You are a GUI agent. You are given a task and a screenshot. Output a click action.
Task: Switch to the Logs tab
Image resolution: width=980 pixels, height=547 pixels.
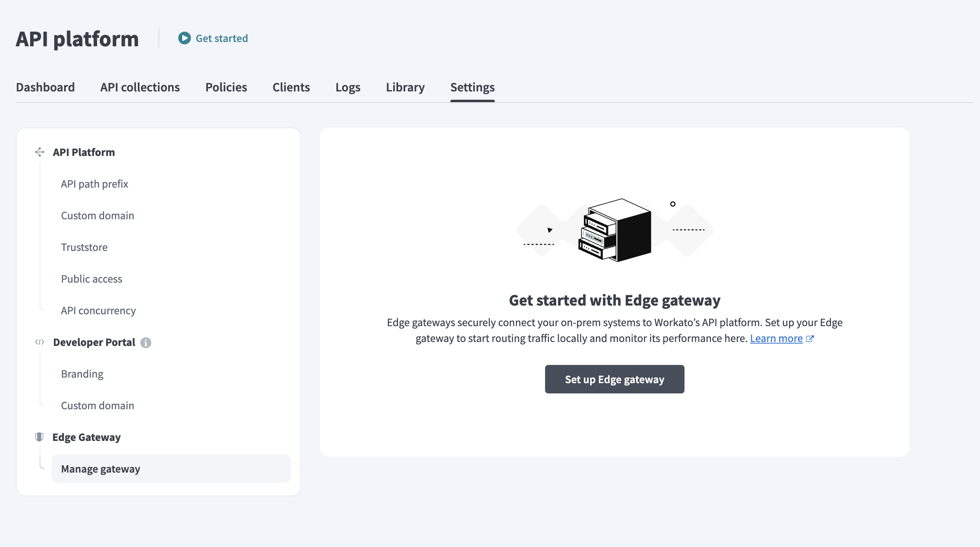coord(347,87)
